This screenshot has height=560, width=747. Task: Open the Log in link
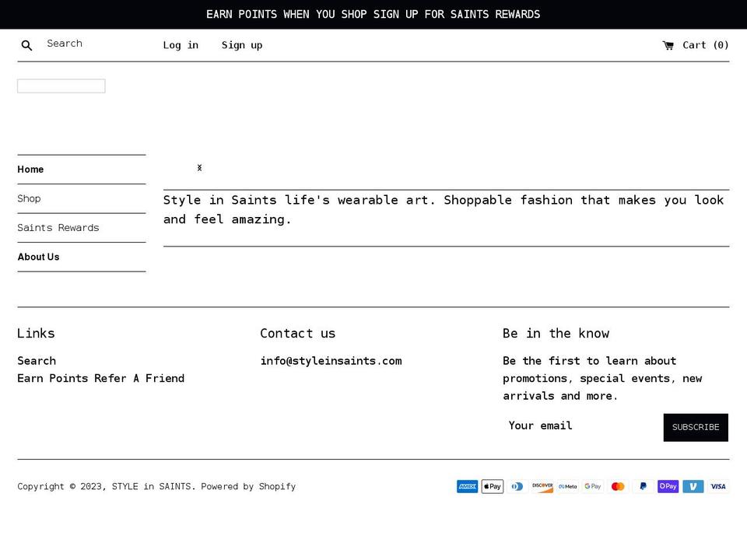coord(181,45)
